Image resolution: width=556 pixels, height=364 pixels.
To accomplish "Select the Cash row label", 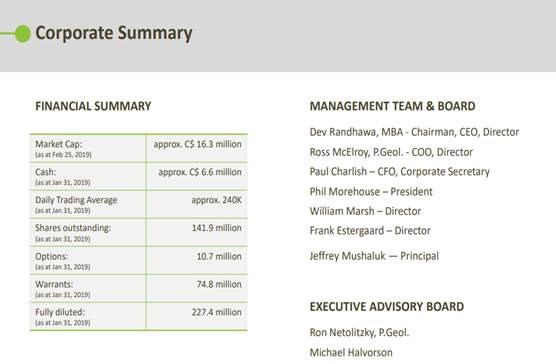I will (x=46, y=172).
